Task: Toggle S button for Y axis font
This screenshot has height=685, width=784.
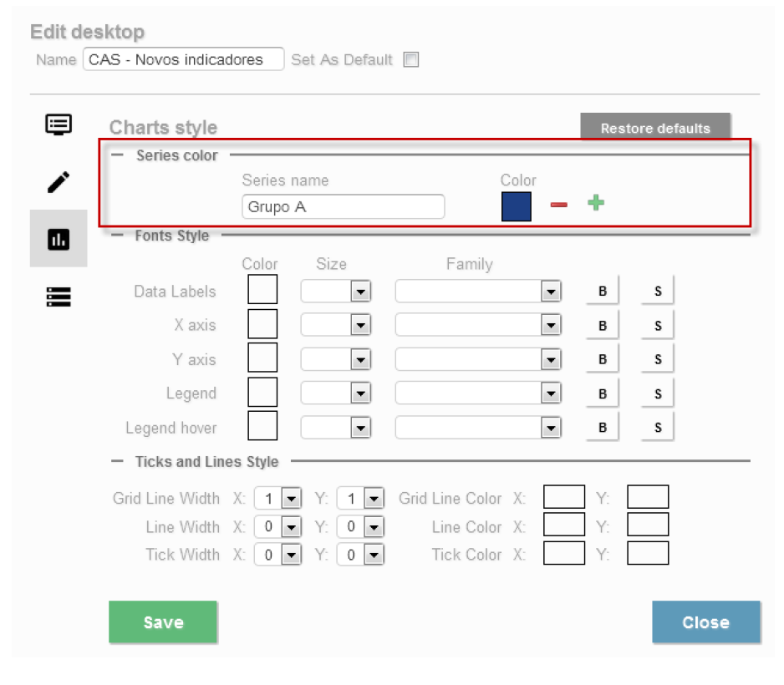Action: click(658, 359)
